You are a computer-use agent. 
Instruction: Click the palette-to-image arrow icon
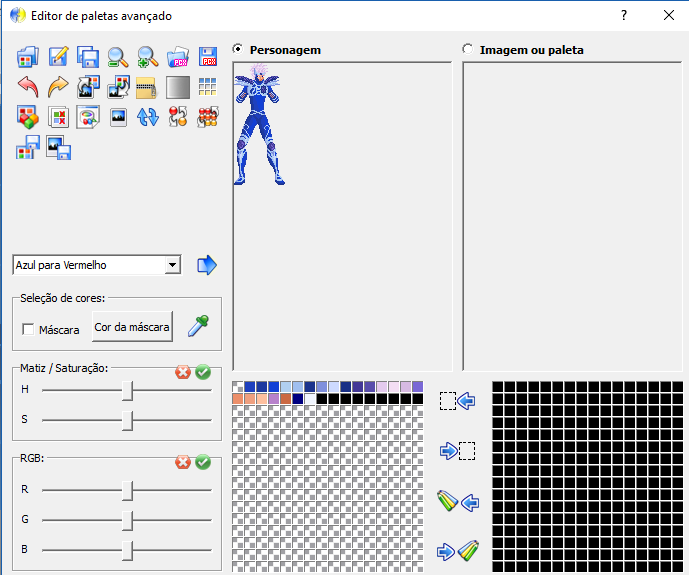pos(118,87)
